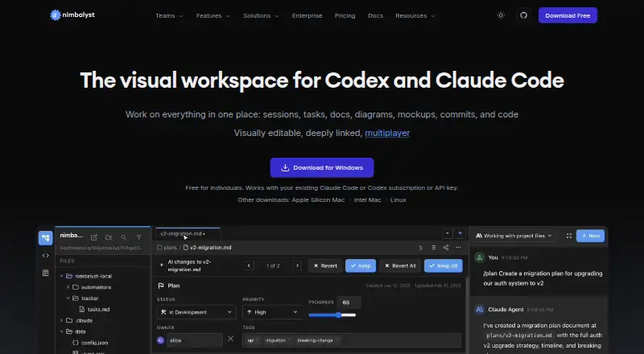
Task: Open the code view sidebar icon
Action: pyautogui.click(x=46, y=255)
